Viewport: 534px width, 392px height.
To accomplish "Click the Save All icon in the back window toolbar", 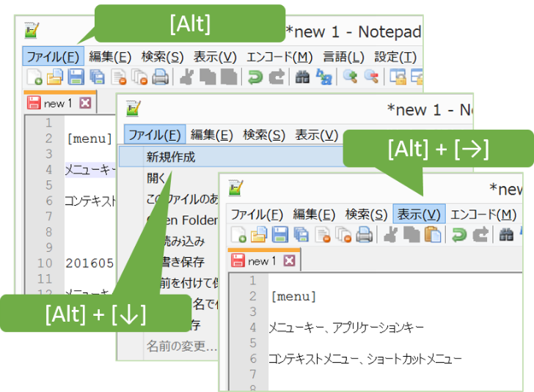I will tap(97, 77).
